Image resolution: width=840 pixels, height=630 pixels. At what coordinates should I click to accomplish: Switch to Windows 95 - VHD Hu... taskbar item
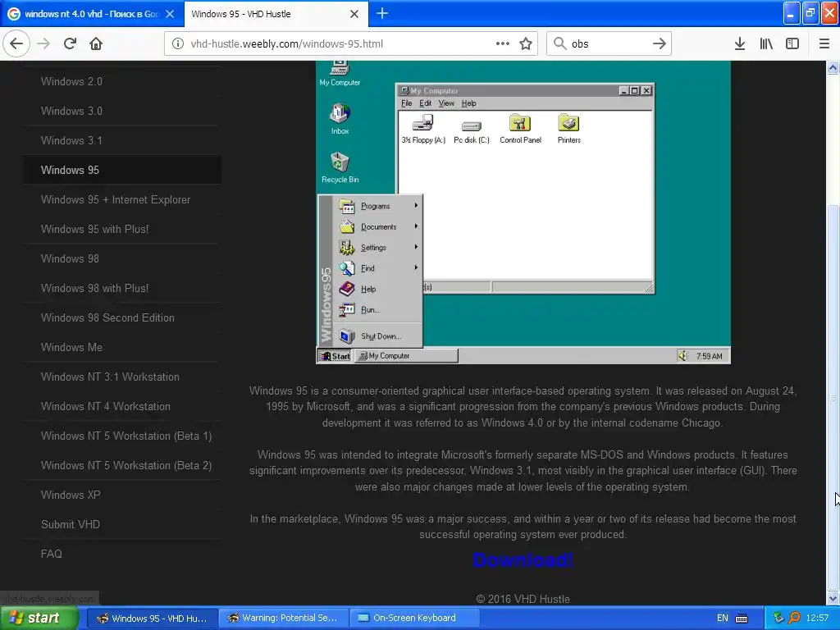click(x=152, y=619)
